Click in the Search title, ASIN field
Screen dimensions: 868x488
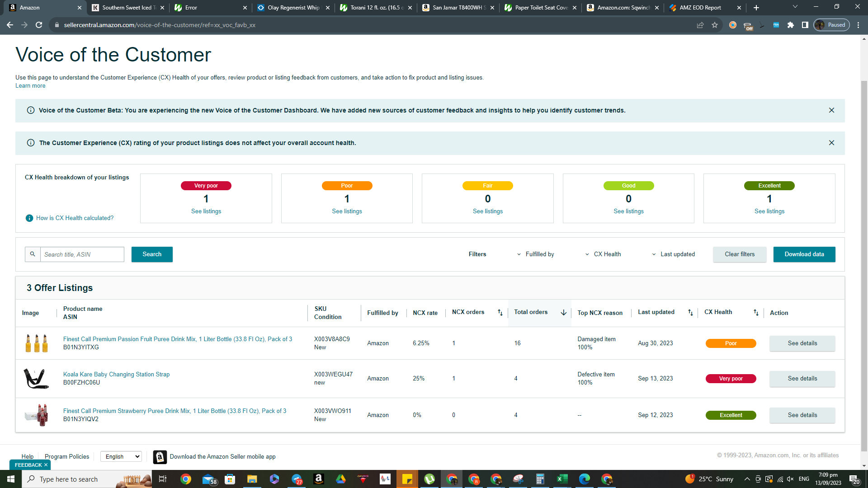[82, 254]
